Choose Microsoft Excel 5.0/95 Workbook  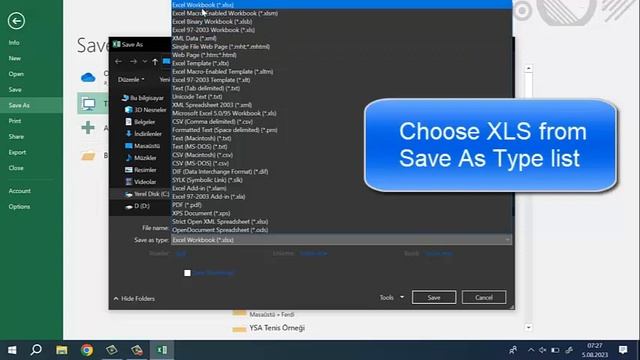tap(341, 113)
